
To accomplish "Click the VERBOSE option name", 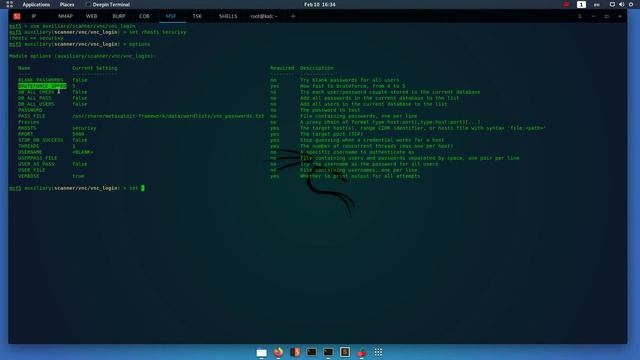I will click(29, 176).
